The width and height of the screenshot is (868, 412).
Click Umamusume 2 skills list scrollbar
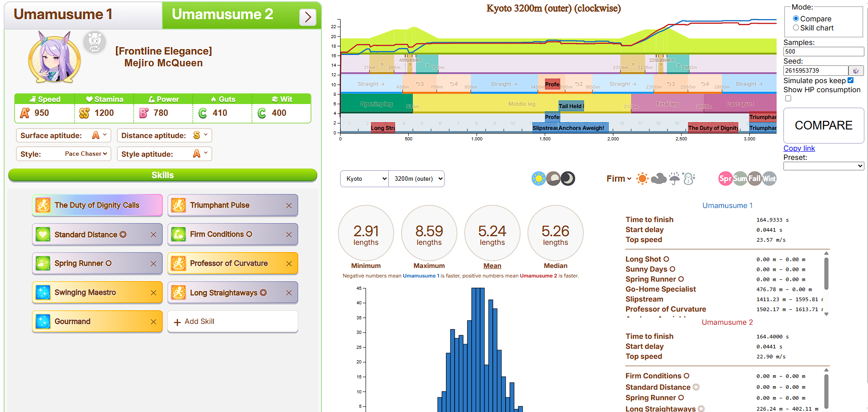click(826, 391)
